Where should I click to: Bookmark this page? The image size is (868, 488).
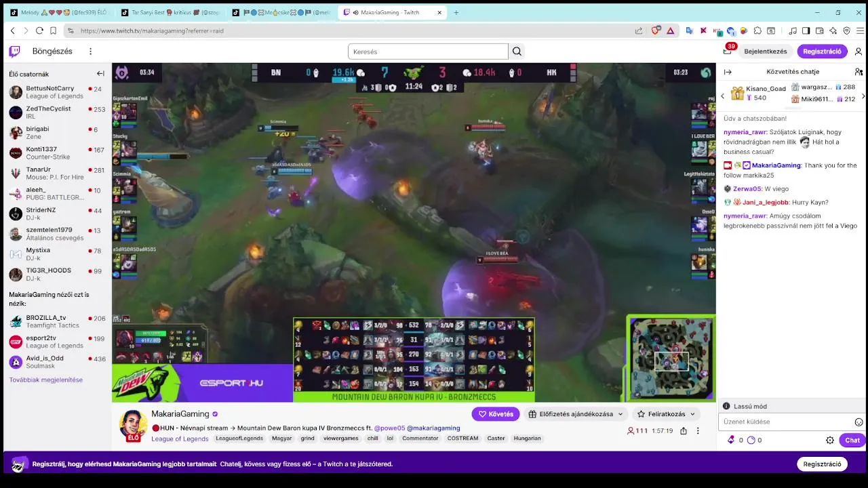coord(53,30)
